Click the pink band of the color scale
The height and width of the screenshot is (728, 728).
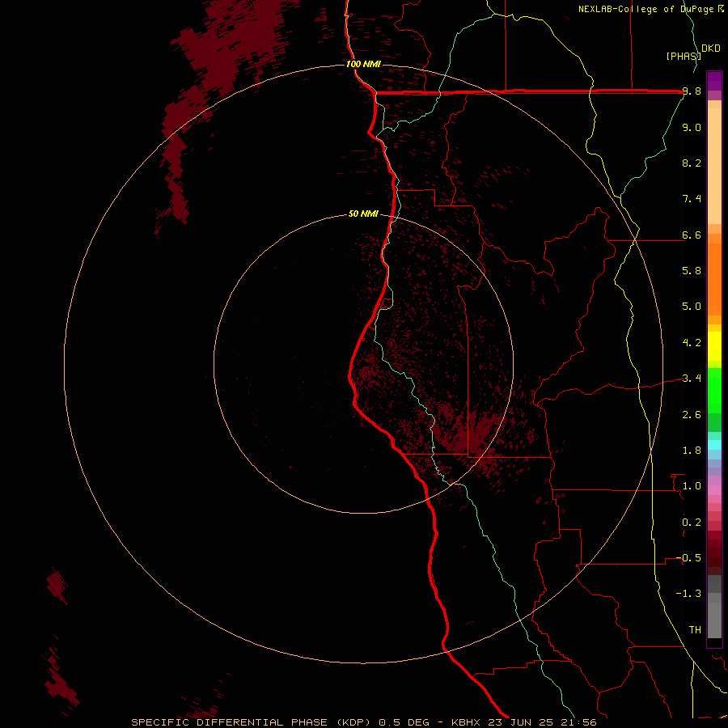click(x=714, y=490)
